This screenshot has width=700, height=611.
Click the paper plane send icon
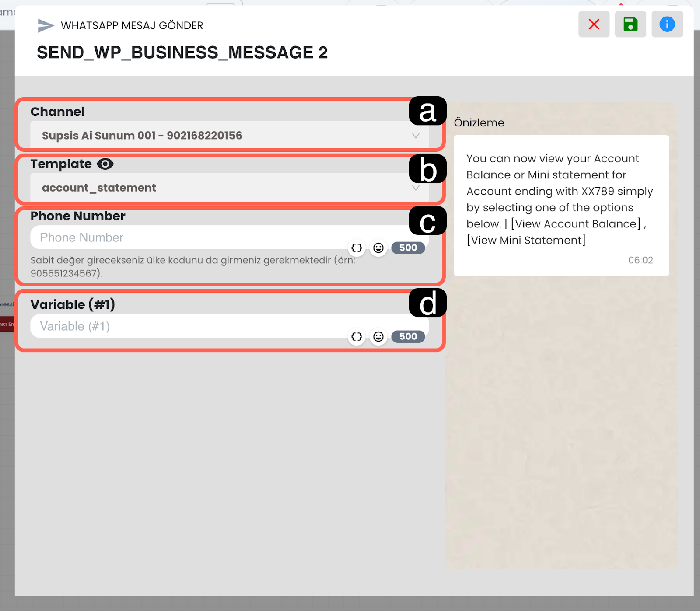[x=45, y=26]
